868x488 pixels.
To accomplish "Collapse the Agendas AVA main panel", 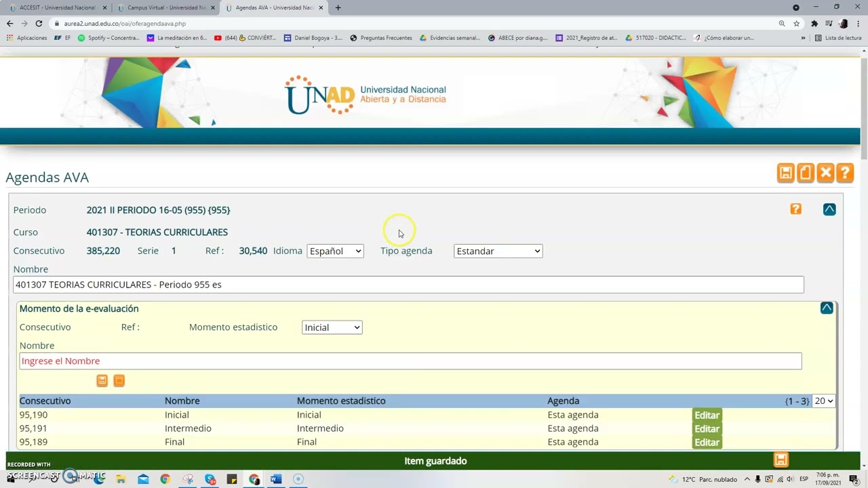I will point(829,209).
